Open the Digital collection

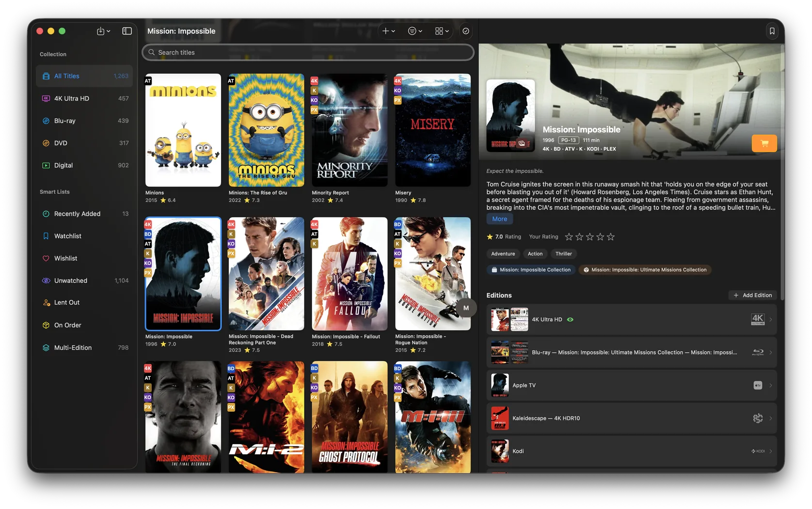[84, 165]
